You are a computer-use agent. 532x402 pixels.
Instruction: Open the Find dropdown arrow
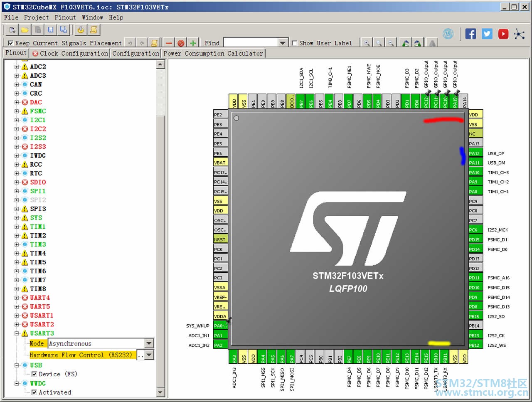283,43
